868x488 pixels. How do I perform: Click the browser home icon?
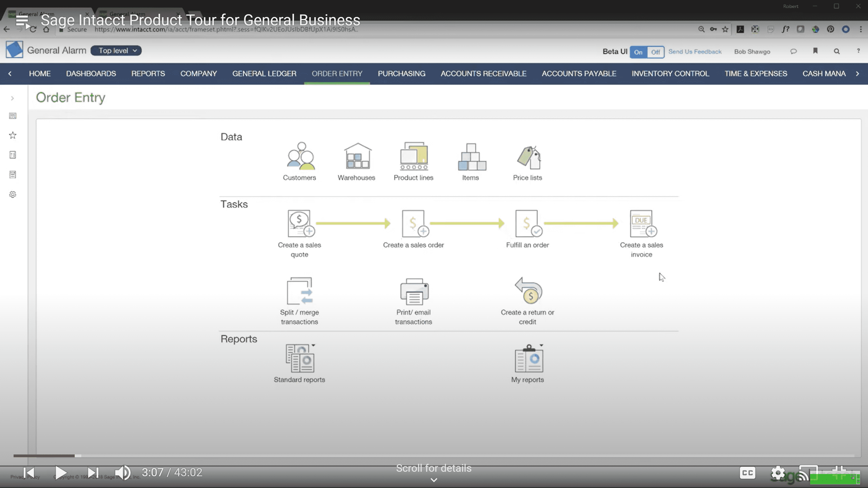[46, 29]
